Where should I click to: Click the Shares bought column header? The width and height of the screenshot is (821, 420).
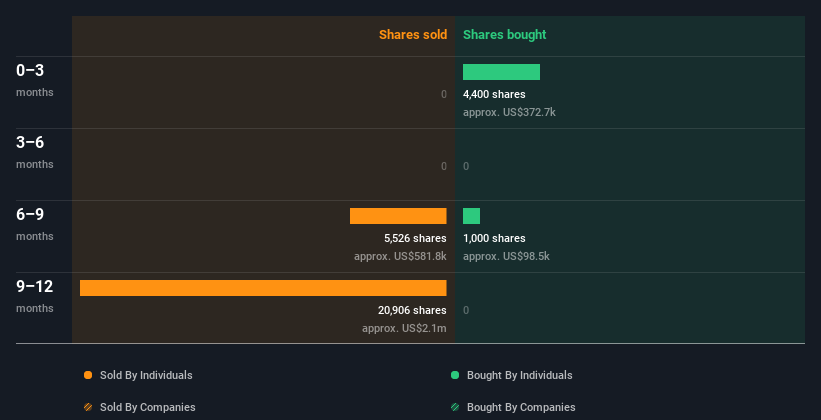(x=504, y=35)
